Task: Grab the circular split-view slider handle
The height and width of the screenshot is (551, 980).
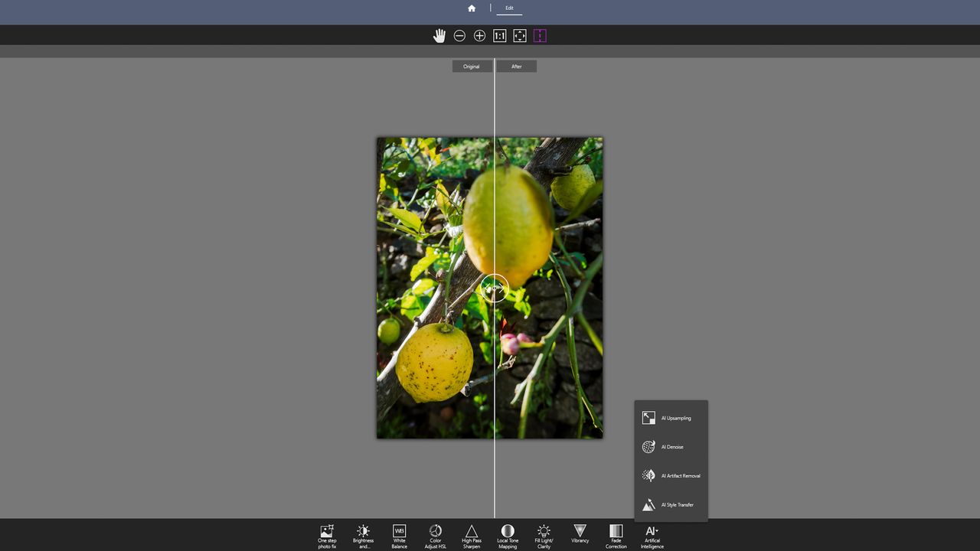Action: click(x=495, y=288)
